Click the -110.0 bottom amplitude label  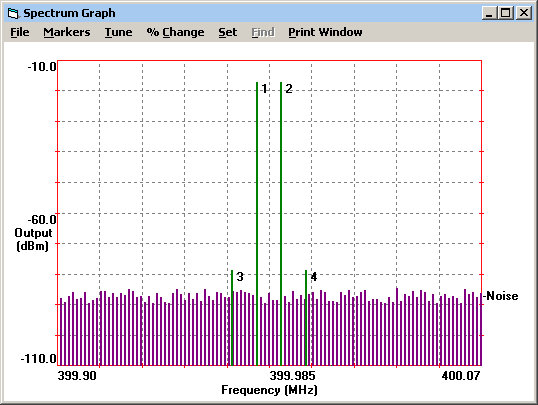[x=38, y=359]
